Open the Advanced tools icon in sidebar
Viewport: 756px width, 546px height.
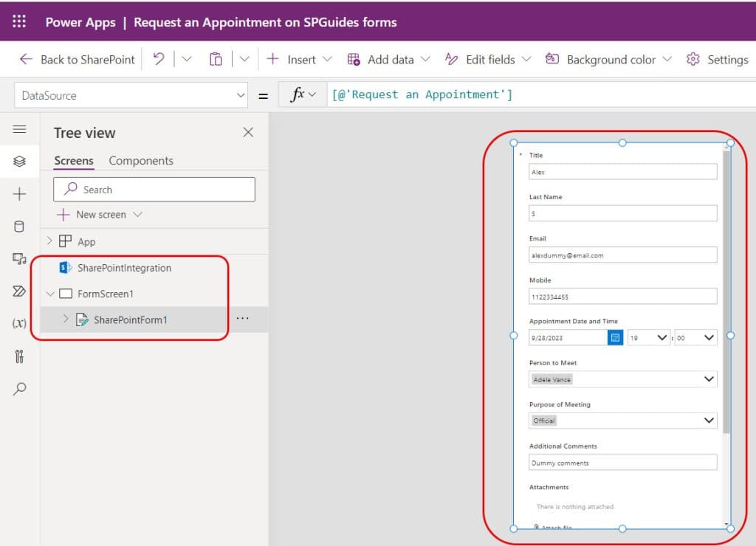click(19, 356)
